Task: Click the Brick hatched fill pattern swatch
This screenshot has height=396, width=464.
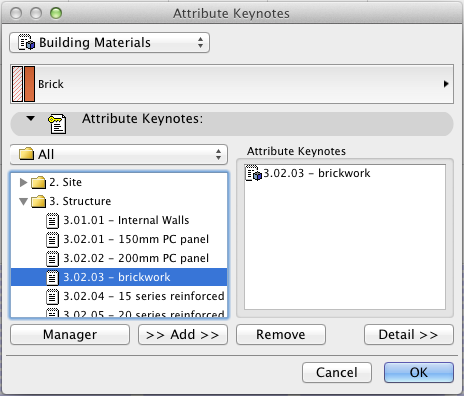Action: click(x=17, y=84)
